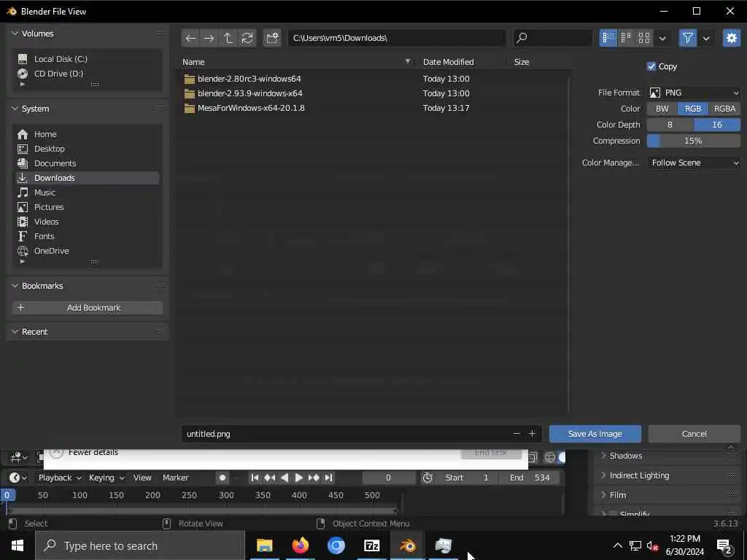Toggle auto keying record button
747x560 pixels.
pyautogui.click(x=222, y=478)
